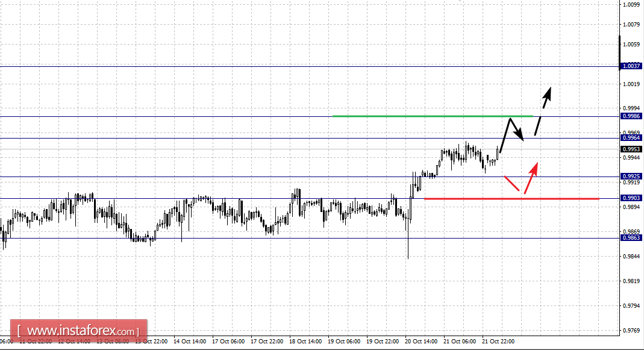The width and height of the screenshot is (644, 350).
Task: Select the 21 Oct 22:00 time label
Action: 498,342
